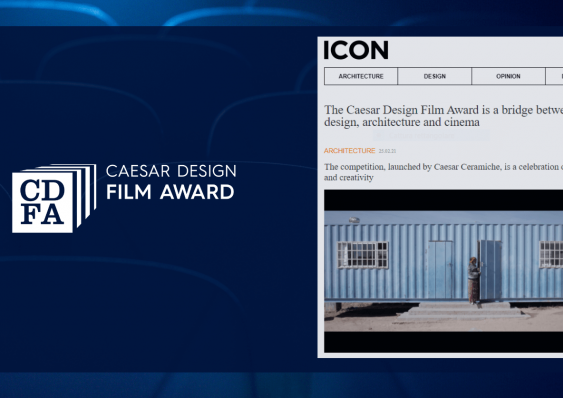563x398 pixels.
Task: Click the CDFA stacked-frames logo icon
Action: coord(54,198)
